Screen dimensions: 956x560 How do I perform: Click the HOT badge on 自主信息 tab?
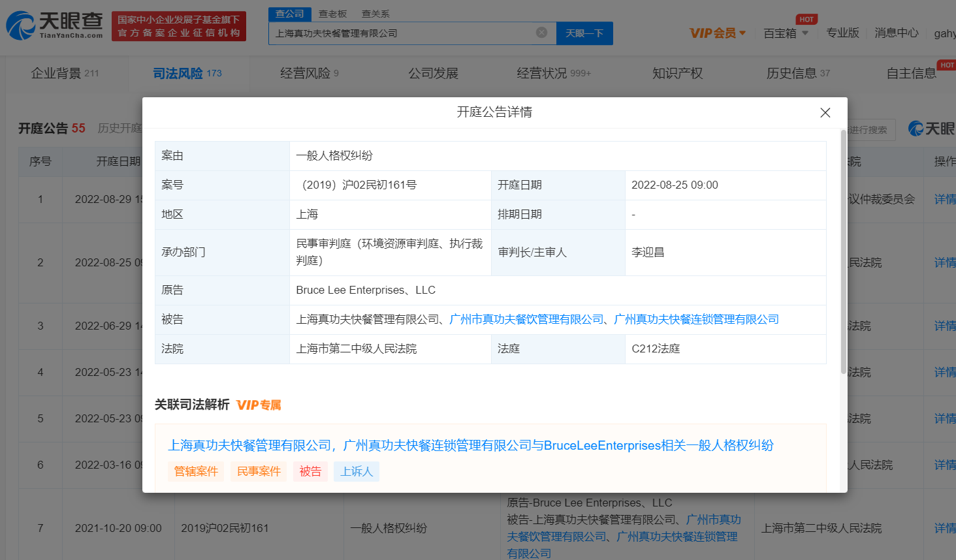coord(947,65)
